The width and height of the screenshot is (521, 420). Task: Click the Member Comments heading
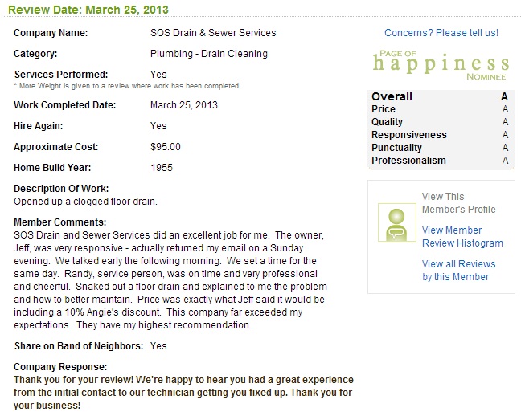pyautogui.click(x=60, y=222)
